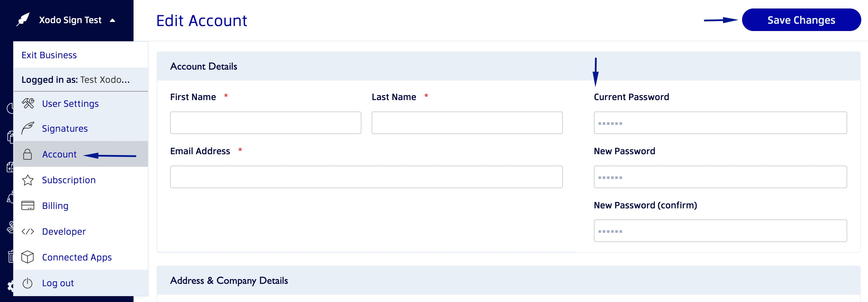Select Exit Business from the menu
868x302 pixels.
click(x=49, y=55)
